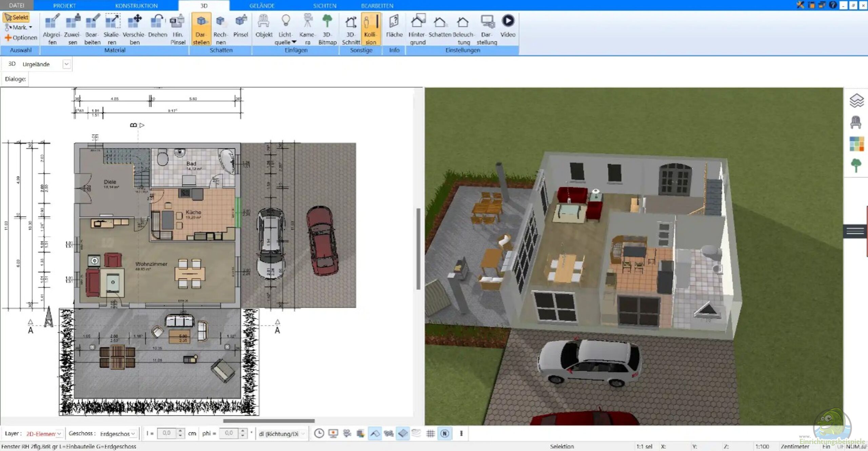Toggle the grid display icon
The width and height of the screenshot is (868, 451).
click(x=430, y=433)
